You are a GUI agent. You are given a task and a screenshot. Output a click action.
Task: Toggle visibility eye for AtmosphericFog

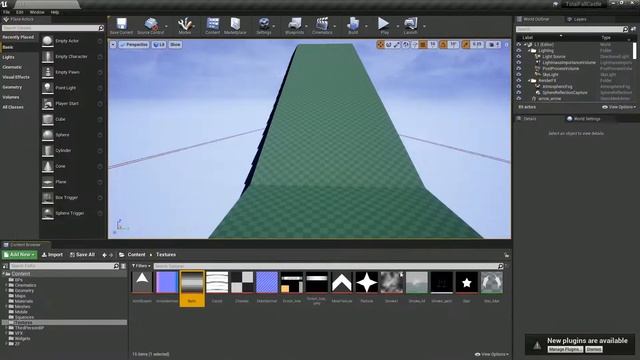[519, 87]
